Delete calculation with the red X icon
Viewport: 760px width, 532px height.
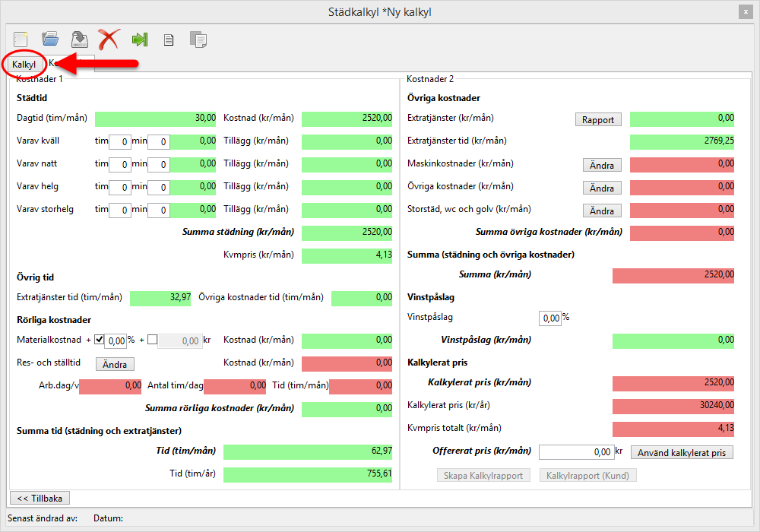pos(109,39)
